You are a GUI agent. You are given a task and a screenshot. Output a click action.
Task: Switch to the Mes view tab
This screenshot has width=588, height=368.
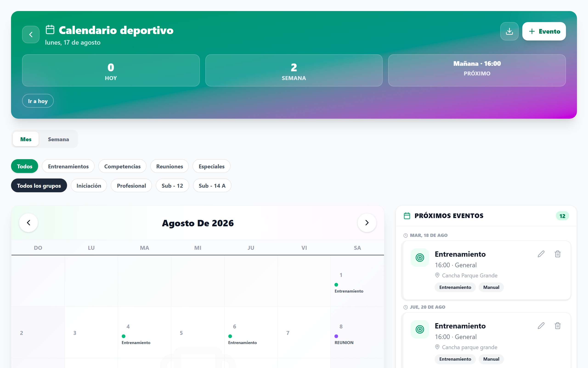click(x=26, y=139)
